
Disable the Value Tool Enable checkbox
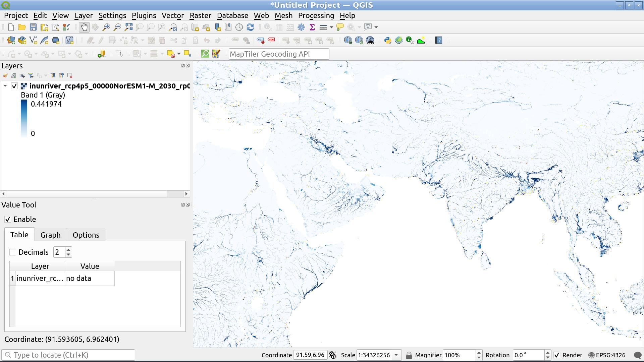(8, 220)
